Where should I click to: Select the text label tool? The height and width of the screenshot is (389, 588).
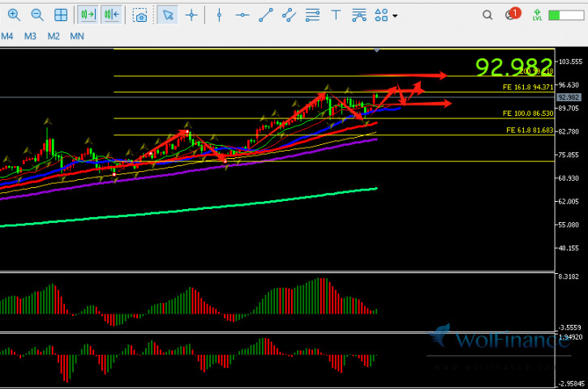click(336, 15)
